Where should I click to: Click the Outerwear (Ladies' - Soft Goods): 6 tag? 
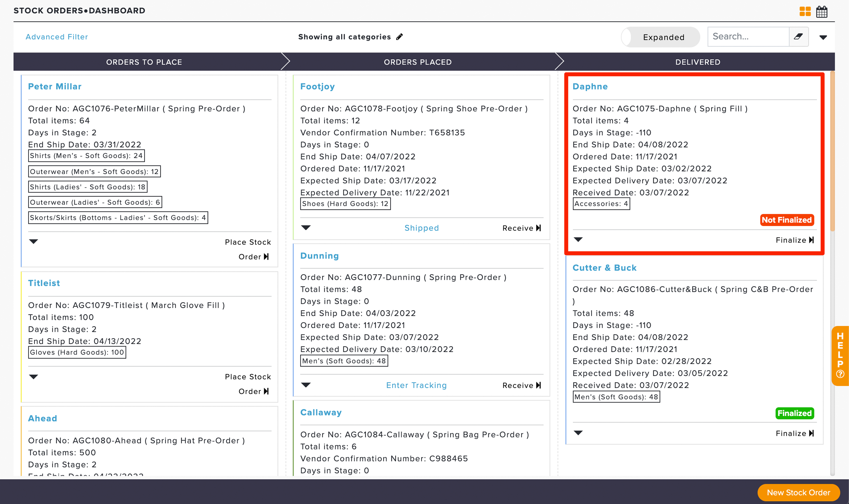pos(95,202)
